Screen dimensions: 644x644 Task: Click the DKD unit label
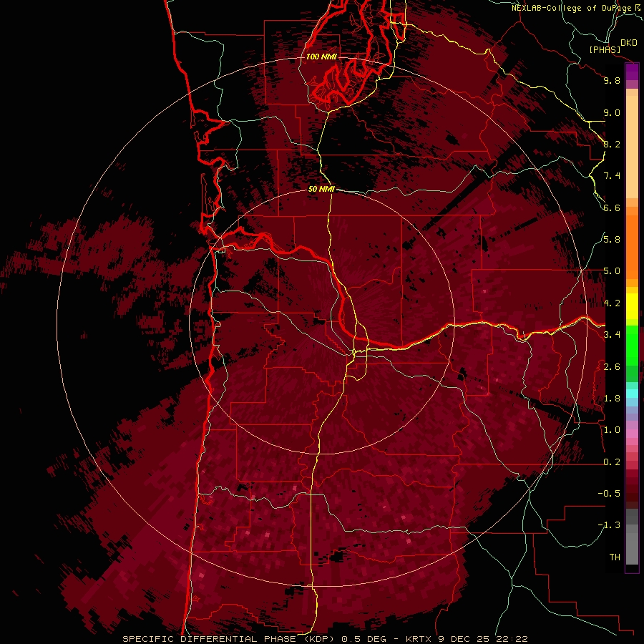(629, 43)
